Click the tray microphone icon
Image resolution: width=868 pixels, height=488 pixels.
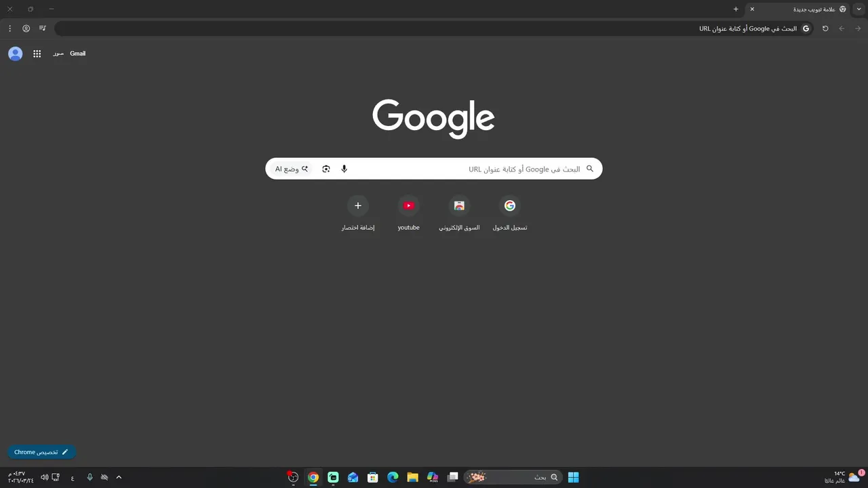(x=90, y=477)
